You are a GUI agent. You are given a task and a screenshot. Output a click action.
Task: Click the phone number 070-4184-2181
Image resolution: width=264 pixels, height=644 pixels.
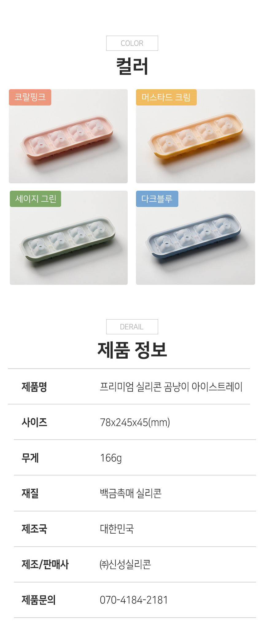[134, 600]
